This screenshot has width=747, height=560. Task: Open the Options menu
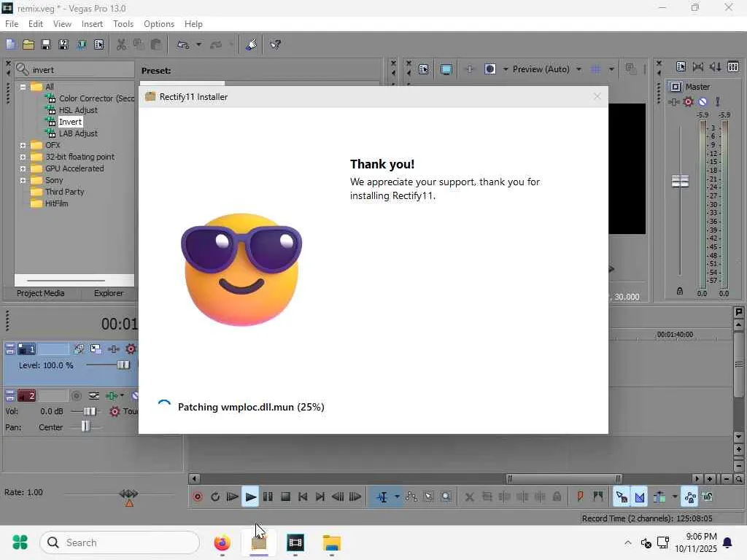[159, 24]
